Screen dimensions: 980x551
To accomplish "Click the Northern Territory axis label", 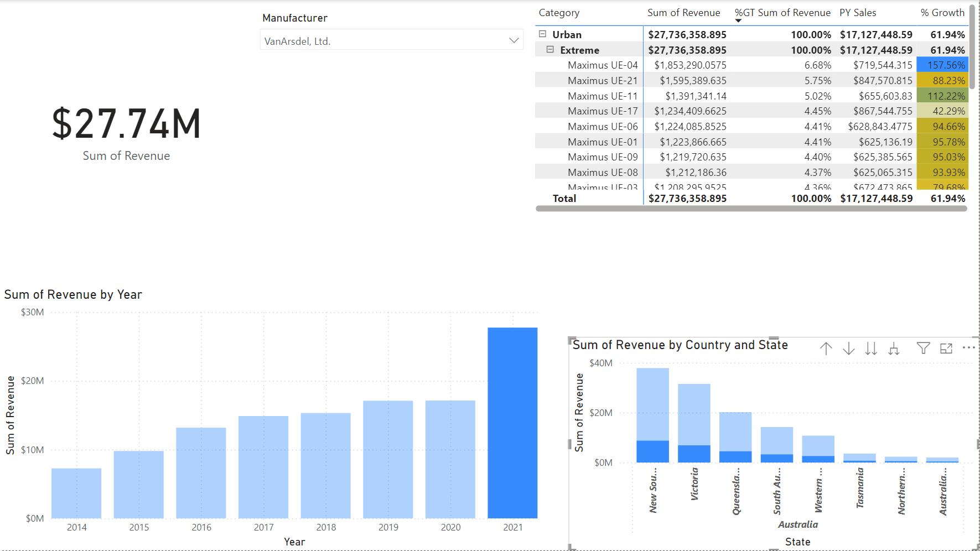I will point(902,491).
